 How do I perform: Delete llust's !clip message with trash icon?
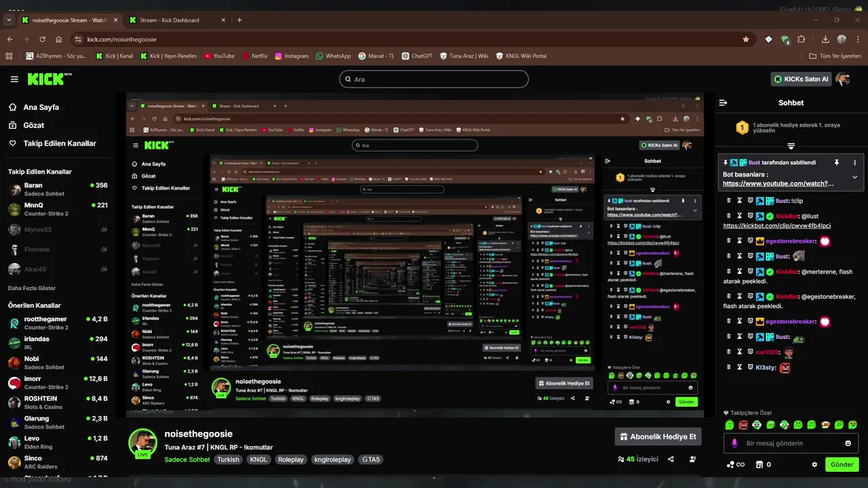[x=729, y=201]
